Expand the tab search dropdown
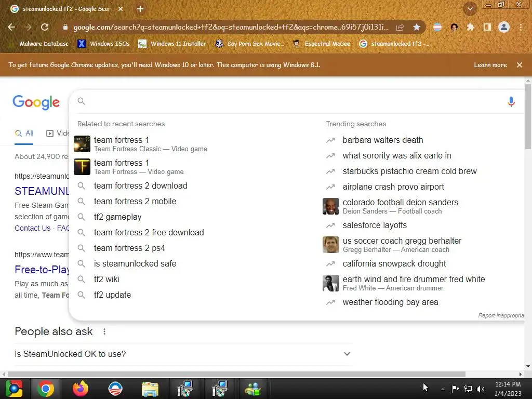This screenshot has width=532, height=399. click(x=470, y=9)
